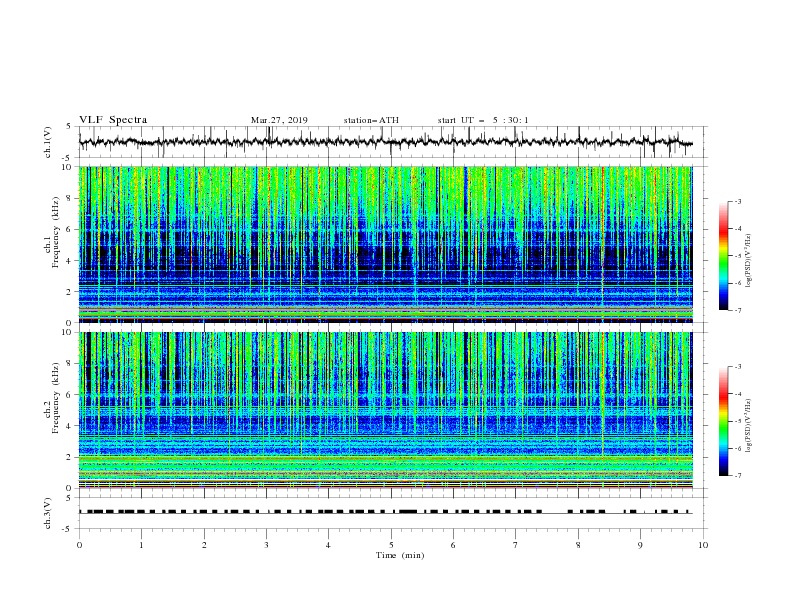Click the "6" kHz tick of ch.2 spectrogram
Viewport: 792px width, 612px height.
pyautogui.click(x=70, y=395)
